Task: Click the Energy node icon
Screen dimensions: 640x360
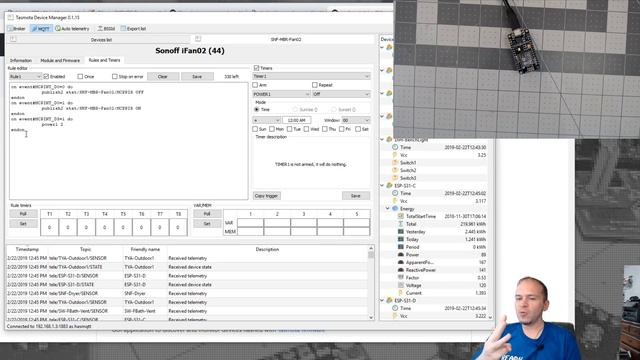Action: click(395, 209)
